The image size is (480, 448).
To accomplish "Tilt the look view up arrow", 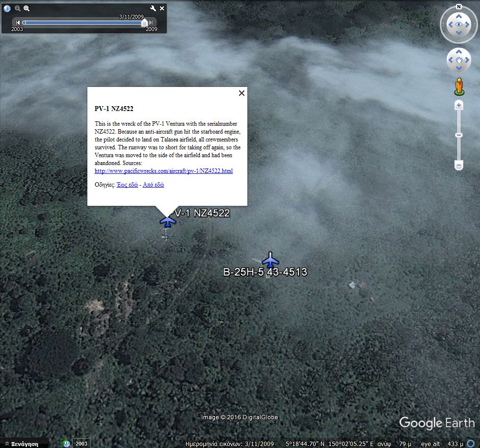I will [458, 16].
